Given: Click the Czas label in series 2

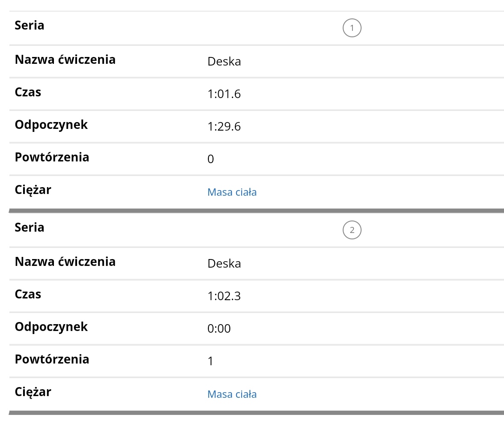Looking at the screenshot, I should 28,295.
